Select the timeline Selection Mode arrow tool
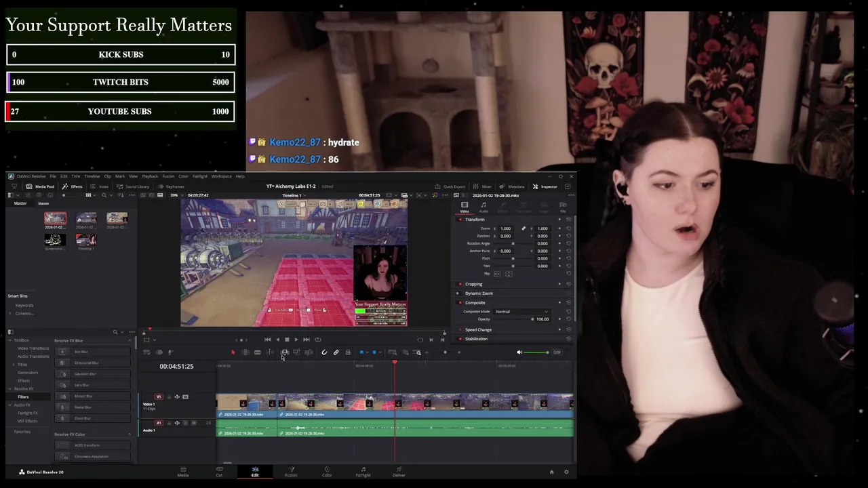Screen dimensions: 868x488 [233, 352]
